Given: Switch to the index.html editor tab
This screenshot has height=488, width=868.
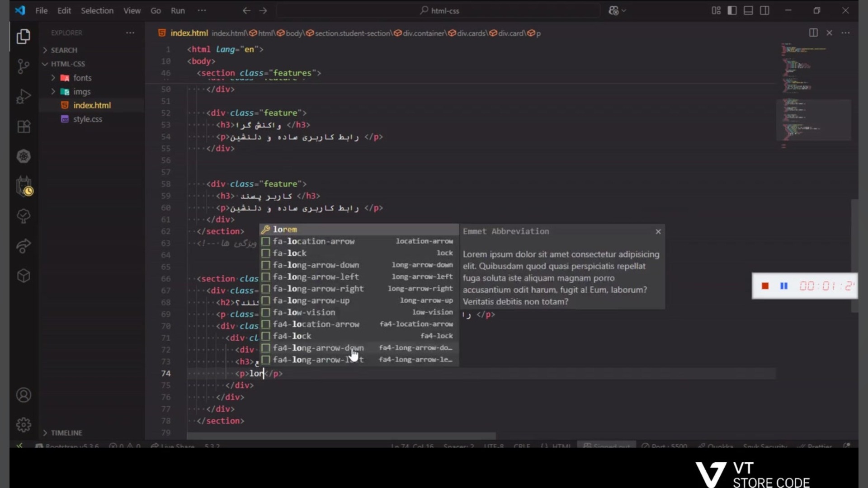Looking at the screenshot, I should tap(189, 33).
